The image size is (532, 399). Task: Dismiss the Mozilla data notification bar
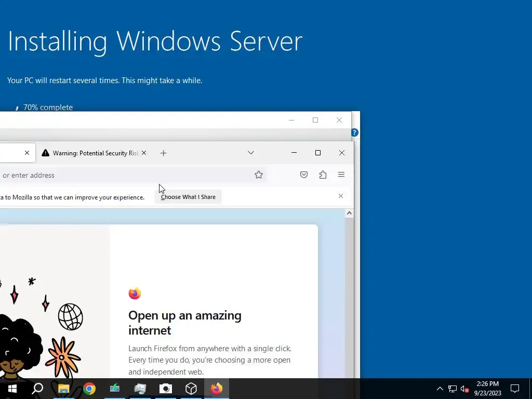pyautogui.click(x=341, y=196)
